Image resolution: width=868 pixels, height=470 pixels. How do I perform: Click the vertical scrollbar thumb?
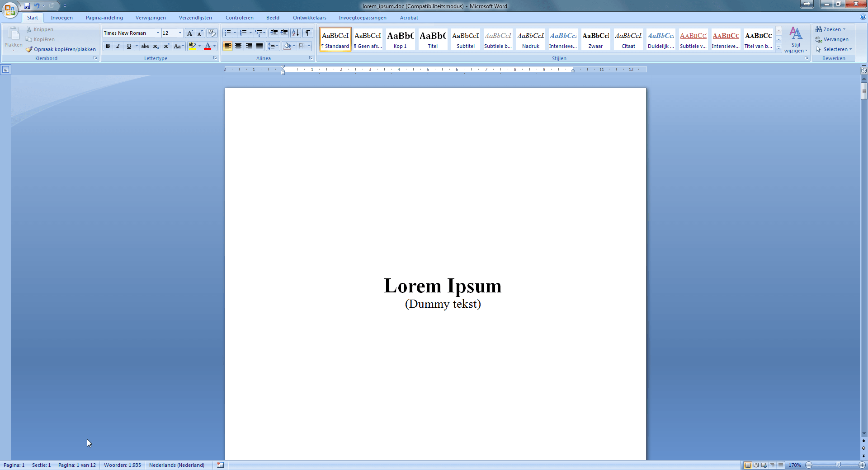(x=864, y=90)
